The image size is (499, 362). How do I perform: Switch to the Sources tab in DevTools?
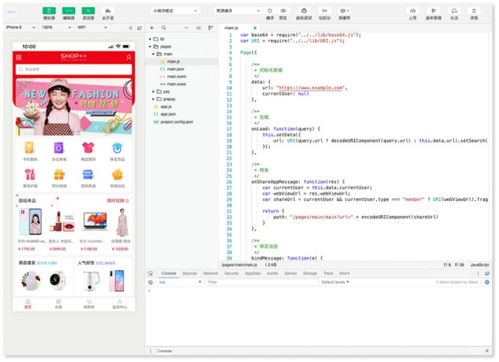coord(190,273)
